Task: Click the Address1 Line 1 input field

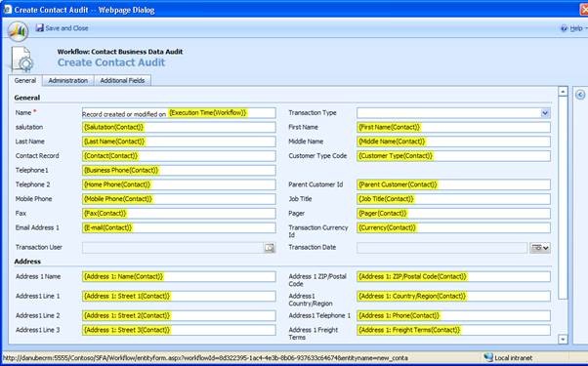Action: click(179, 297)
